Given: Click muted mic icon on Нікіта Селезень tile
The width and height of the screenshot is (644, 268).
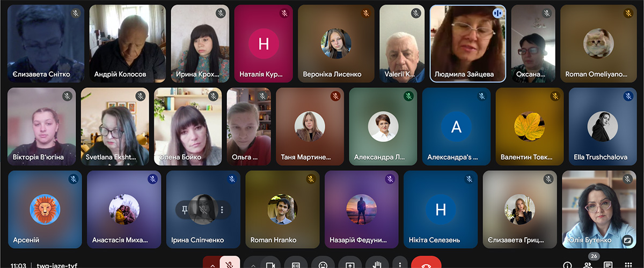Looking at the screenshot, I should [470, 179].
